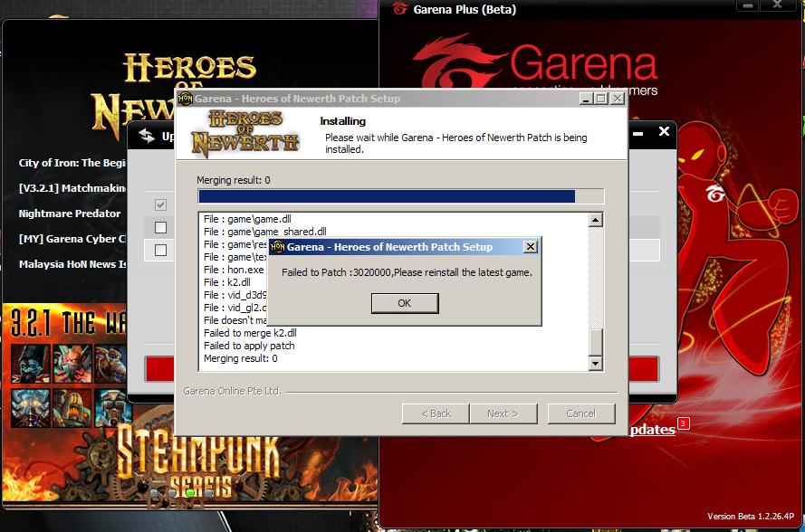Open the [V3.2.1] Matchmaking news item
Image resolution: width=805 pixels, height=532 pixels.
tap(72, 188)
